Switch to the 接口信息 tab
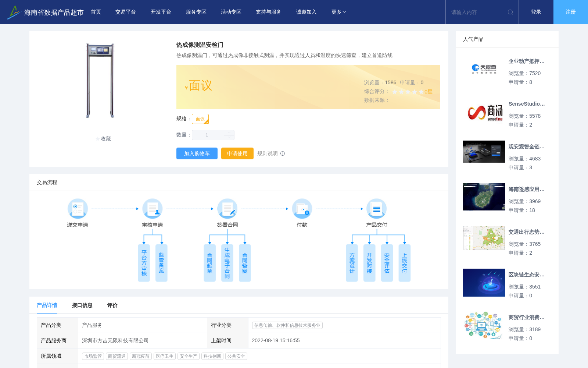588x368 pixels. click(82, 305)
